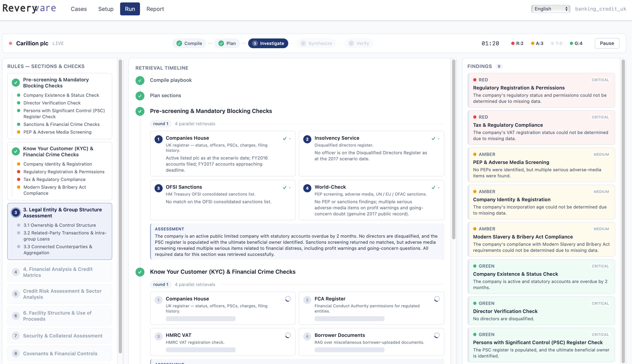Click success check mark on World-Check card
632x364 pixels.
[x=433, y=187]
